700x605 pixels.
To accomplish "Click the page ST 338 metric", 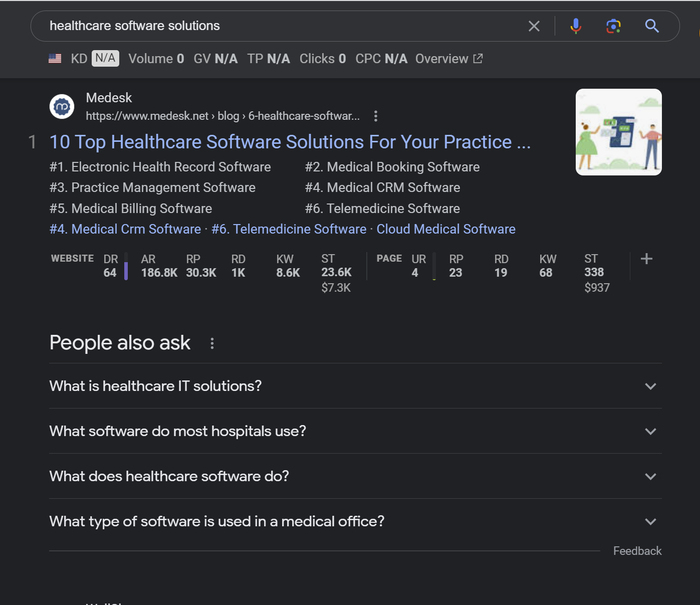I will point(597,273).
